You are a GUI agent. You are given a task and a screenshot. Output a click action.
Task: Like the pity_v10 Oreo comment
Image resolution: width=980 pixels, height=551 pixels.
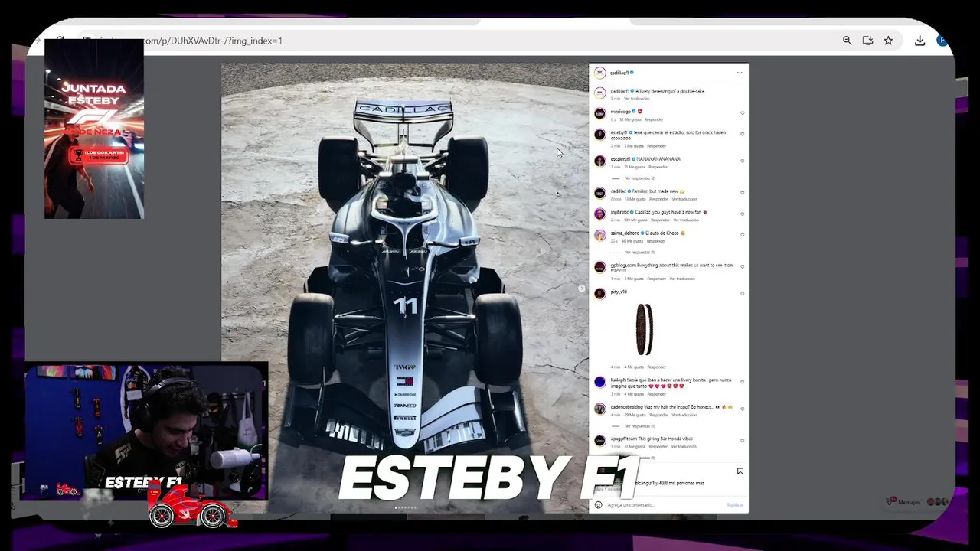[742, 293]
